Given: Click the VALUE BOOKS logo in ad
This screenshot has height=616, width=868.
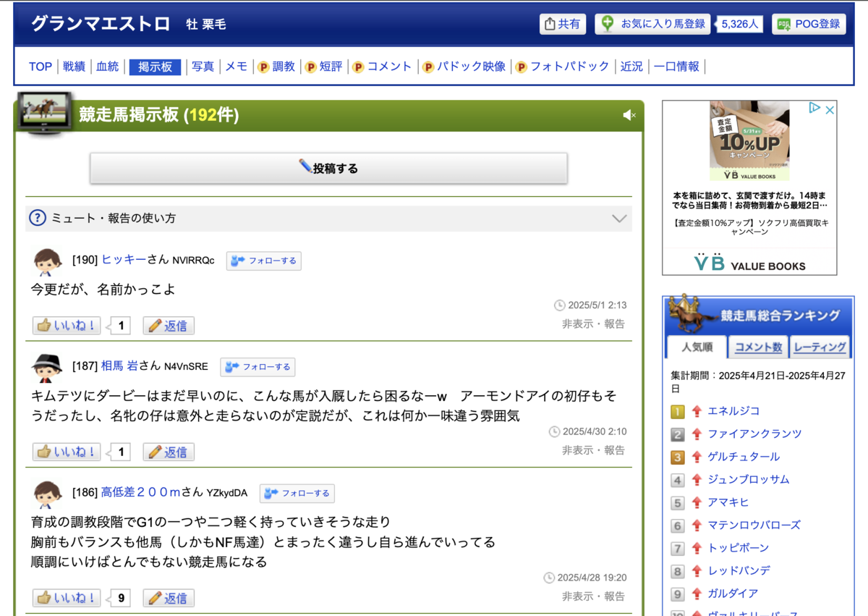Looking at the screenshot, I should click(x=749, y=263).
